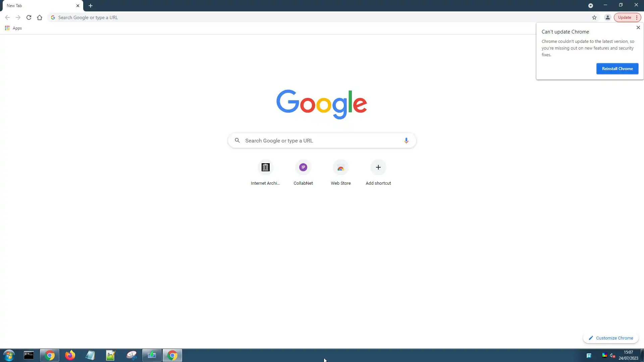Toggle muted volume icon in system tray
The width and height of the screenshot is (644, 362).
[612, 355]
